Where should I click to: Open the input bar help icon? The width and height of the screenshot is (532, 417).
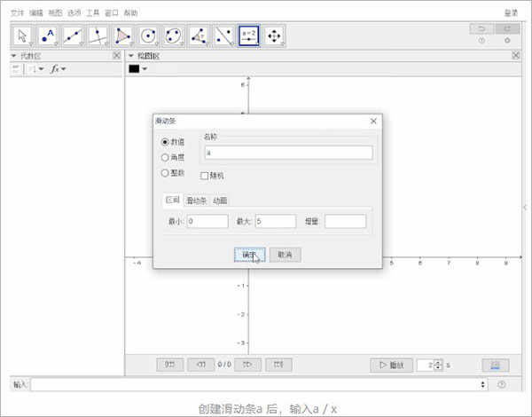coord(502,384)
